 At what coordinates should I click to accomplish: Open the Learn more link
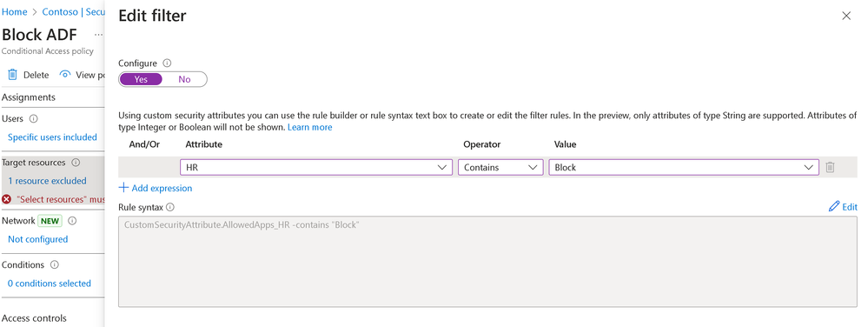tap(310, 127)
